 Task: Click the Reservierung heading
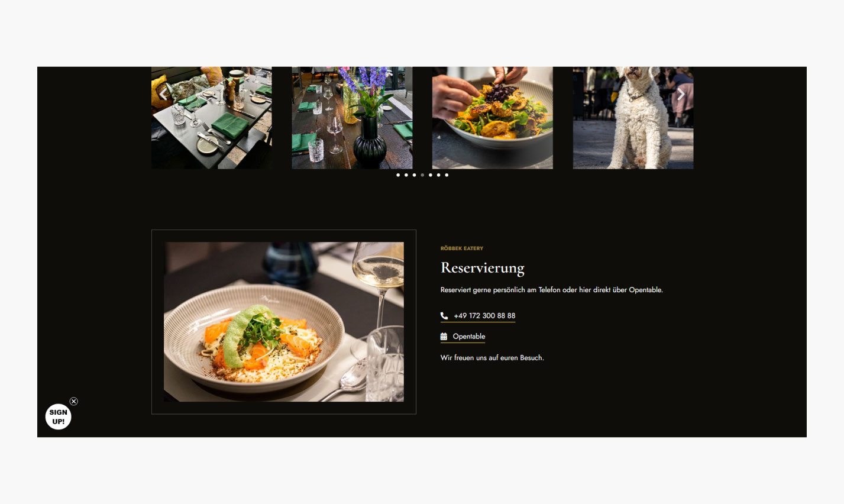click(483, 269)
